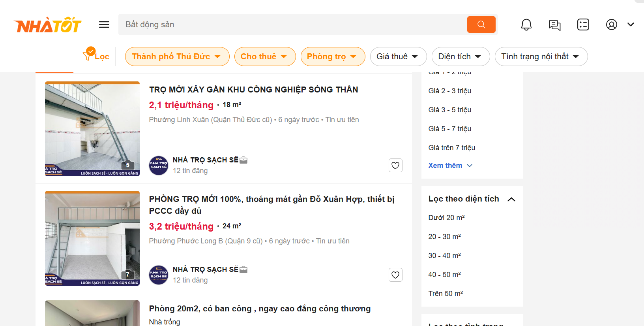Viewport: 644px width, 326px height.
Task: Expand the account dropdown chevron
Action: (631, 24)
